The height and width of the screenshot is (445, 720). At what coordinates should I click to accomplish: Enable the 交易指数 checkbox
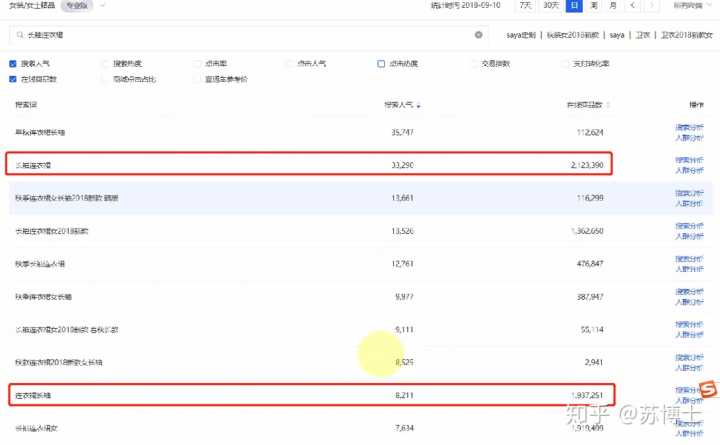pyautogui.click(x=473, y=63)
